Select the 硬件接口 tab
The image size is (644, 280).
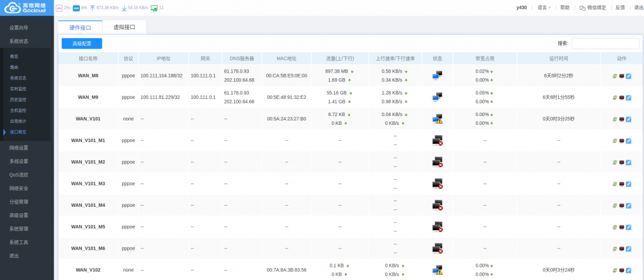80,27
